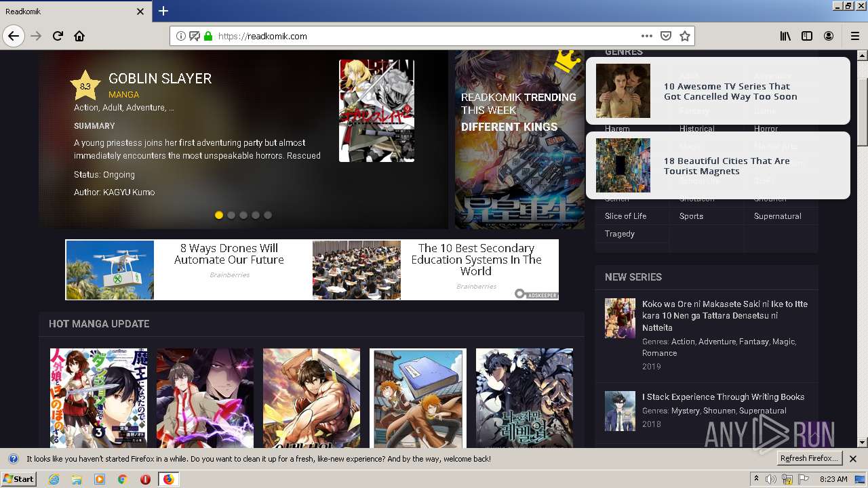Select the second carousel slide dot
Image resolution: width=868 pixels, height=488 pixels.
pos(231,215)
